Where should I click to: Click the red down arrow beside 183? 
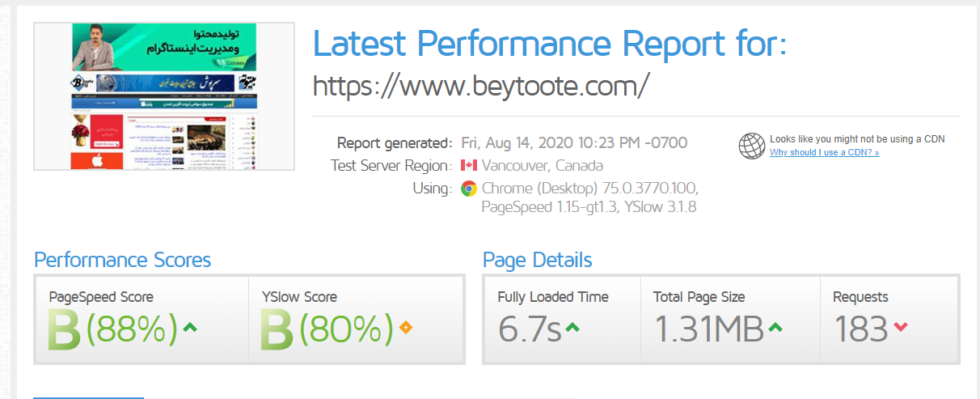tap(901, 328)
